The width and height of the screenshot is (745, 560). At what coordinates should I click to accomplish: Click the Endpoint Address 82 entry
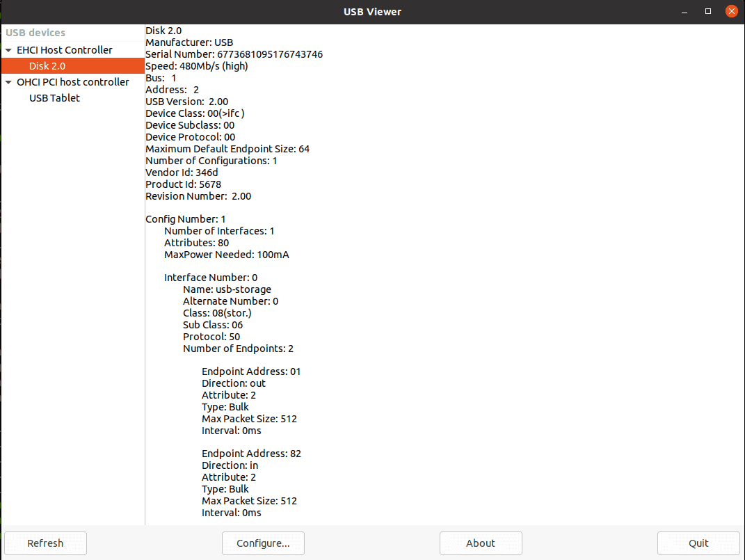[251, 453]
